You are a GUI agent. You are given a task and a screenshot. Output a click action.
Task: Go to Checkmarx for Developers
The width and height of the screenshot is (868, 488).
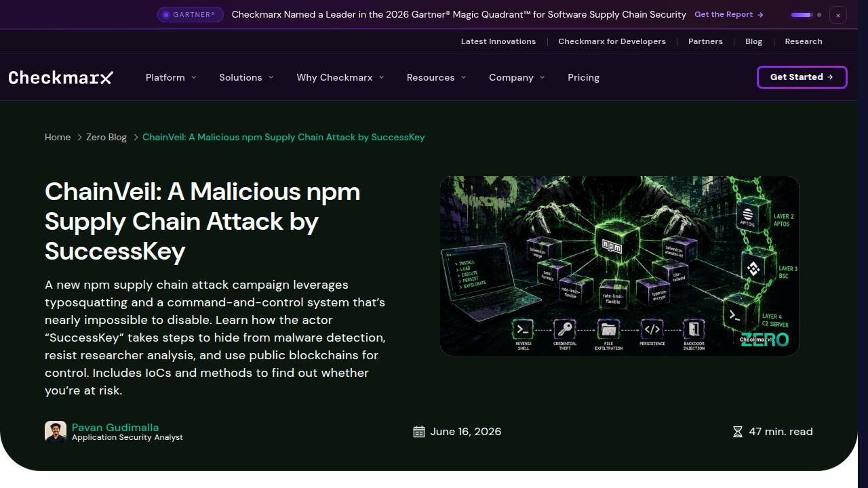[612, 41]
